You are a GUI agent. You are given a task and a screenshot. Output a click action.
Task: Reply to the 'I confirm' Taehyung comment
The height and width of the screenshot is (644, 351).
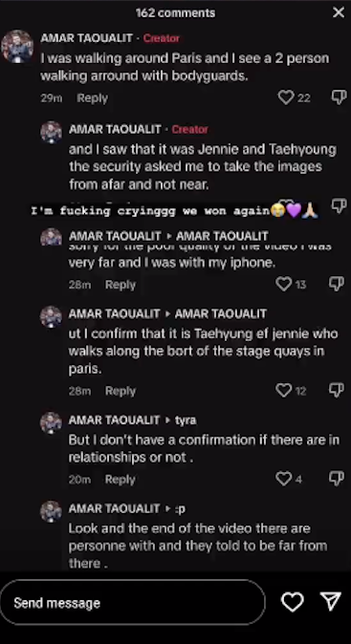(120, 391)
